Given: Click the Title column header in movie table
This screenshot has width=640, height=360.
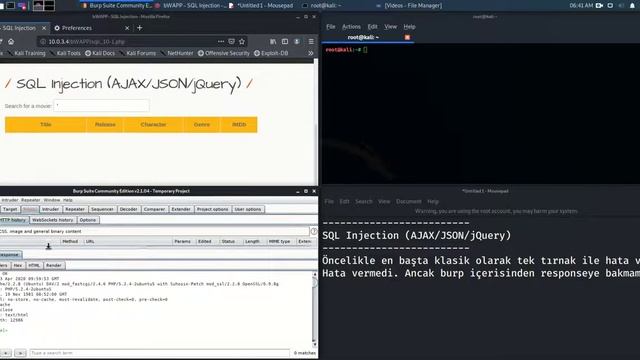Looking at the screenshot, I should [46, 124].
